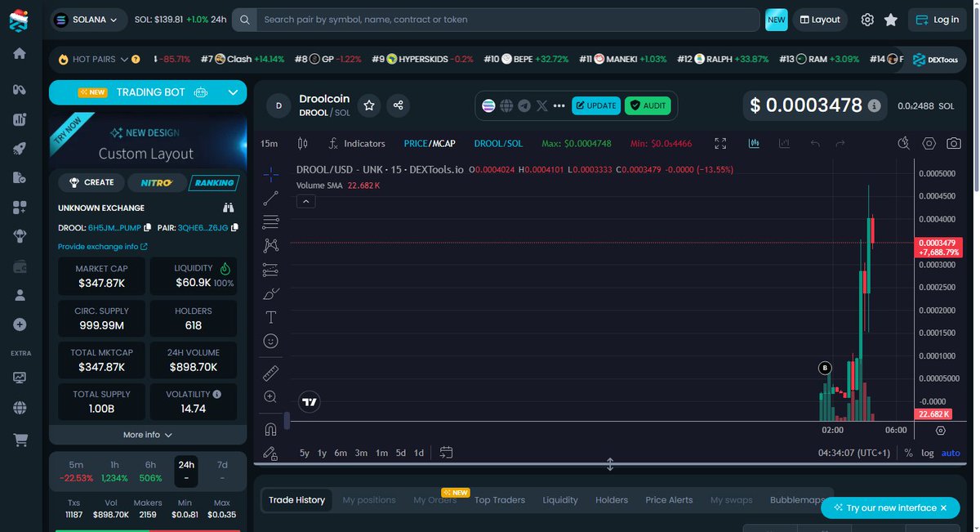Toggle auto scaling on the price axis
Screen dimensions: 980x532
point(950,452)
